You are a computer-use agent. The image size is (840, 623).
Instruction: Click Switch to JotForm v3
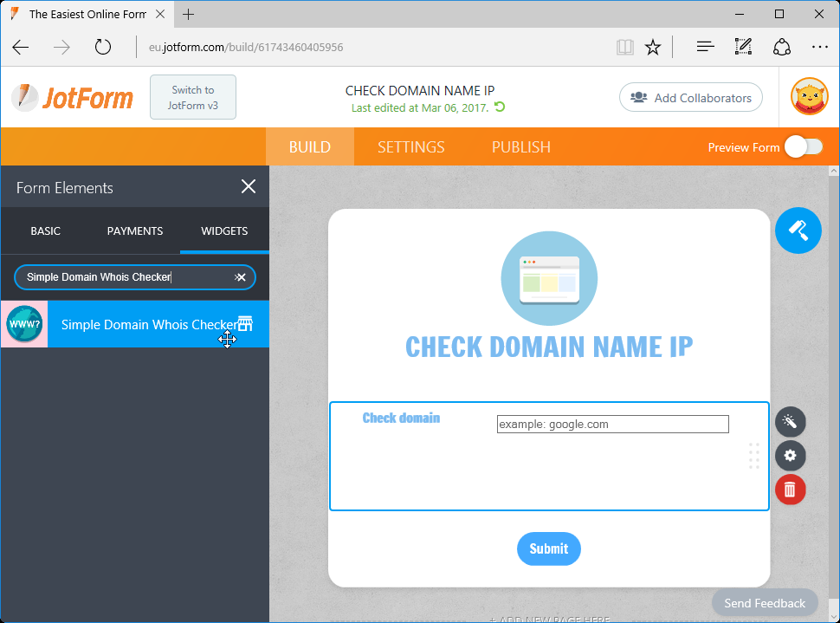(192, 97)
